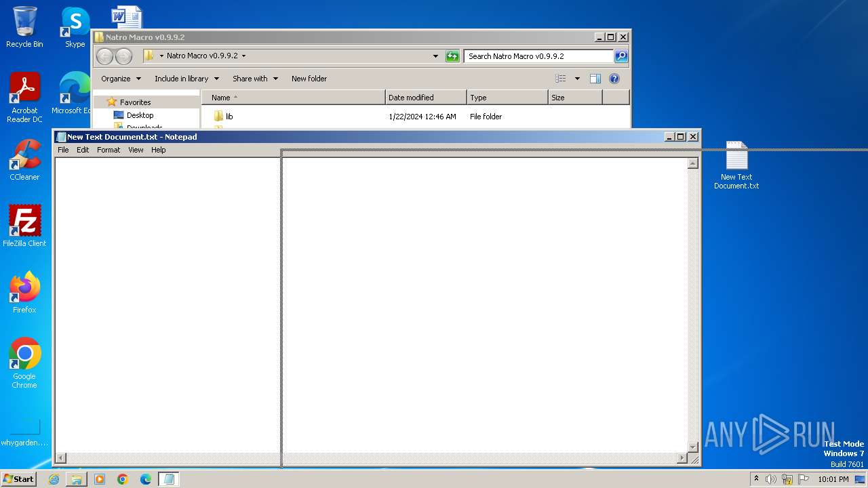
Task: Expand Natro Macro v0.9.9.2 breadcrumb arrow
Action: click(x=244, y=56)
